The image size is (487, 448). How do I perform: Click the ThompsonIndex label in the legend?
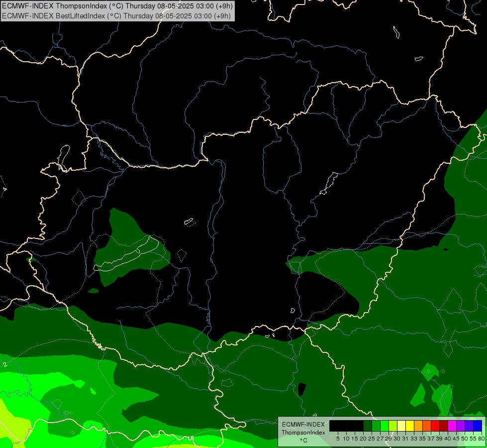pos(303,433)
